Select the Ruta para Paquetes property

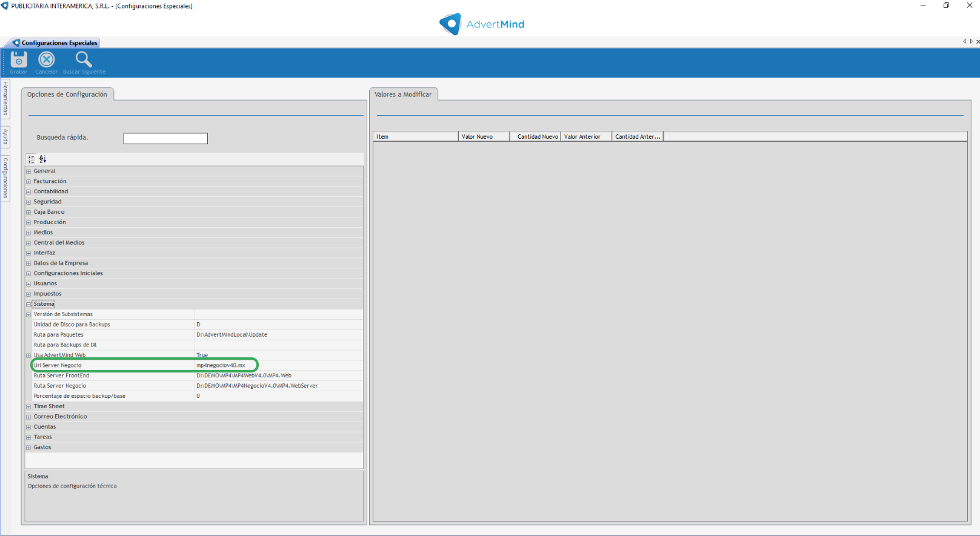coord(113,335)
